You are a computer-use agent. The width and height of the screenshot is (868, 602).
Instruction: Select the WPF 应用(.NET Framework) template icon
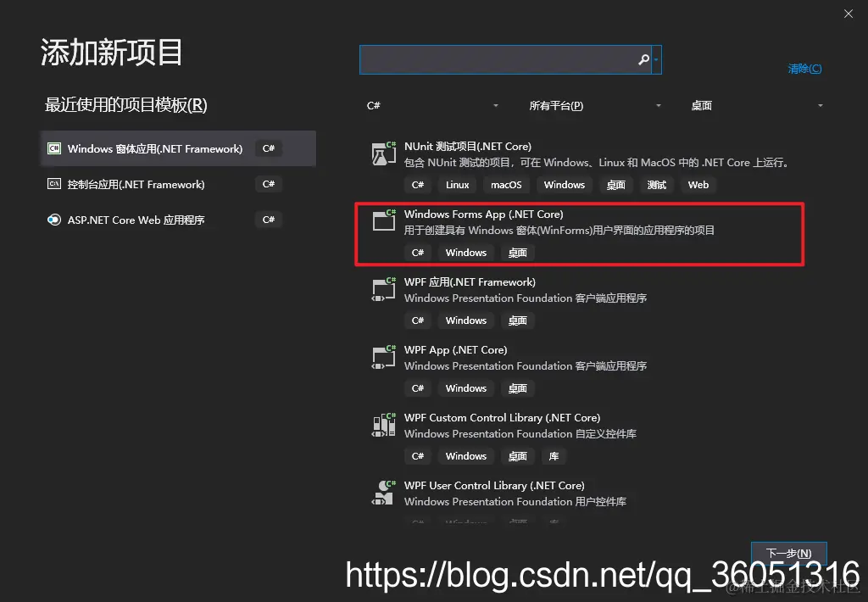click(x=382, y=289)
